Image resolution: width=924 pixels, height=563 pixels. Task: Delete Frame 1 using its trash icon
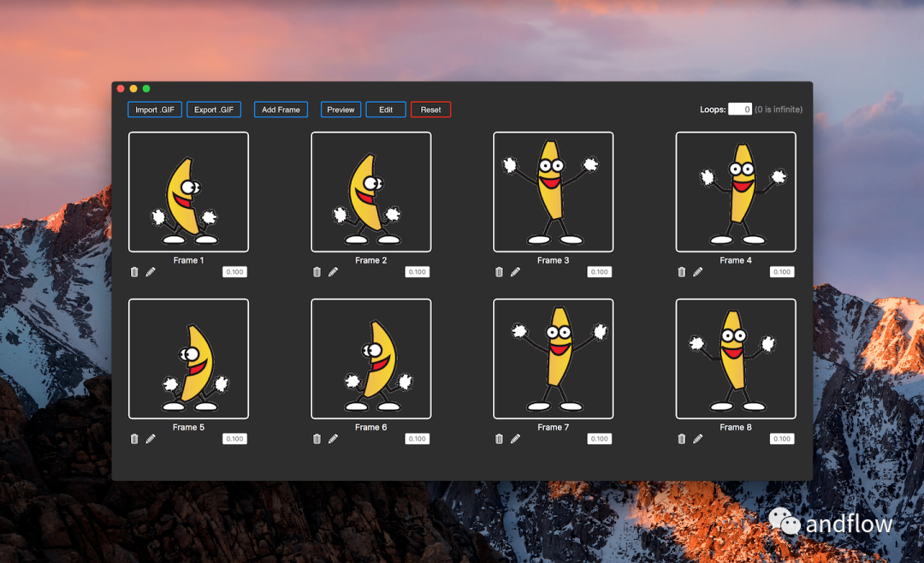(x=134, y=271)
